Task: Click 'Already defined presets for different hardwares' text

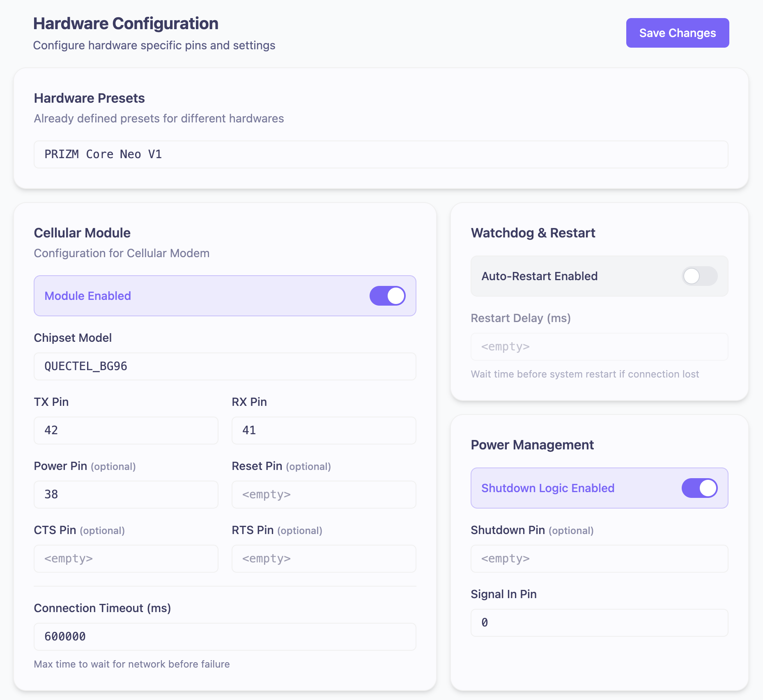Action: coord(159,118)
